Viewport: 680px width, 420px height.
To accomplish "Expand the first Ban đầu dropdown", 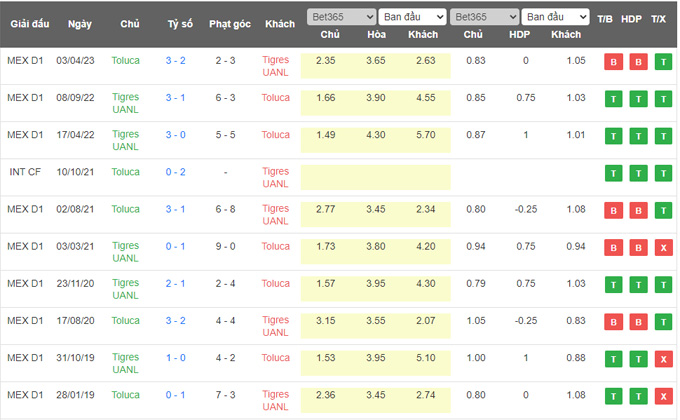I will point(413,17).
